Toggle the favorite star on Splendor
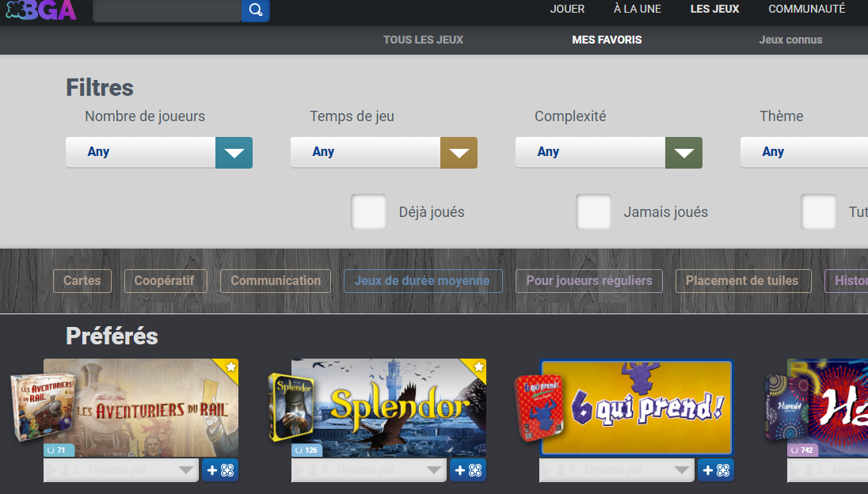The width and height of the screenshot is (868, 494). [479, 367]
